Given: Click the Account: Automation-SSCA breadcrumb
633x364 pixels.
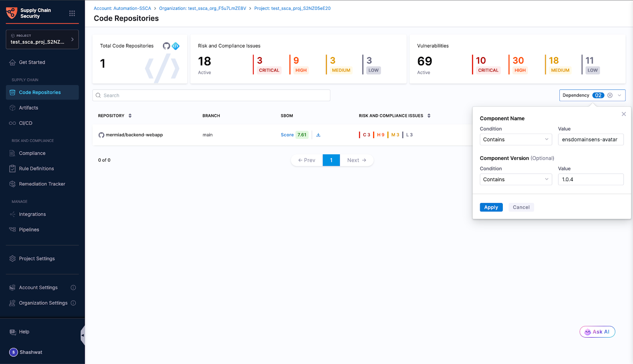Looking at the screenshot, I should tap(122, 8).
